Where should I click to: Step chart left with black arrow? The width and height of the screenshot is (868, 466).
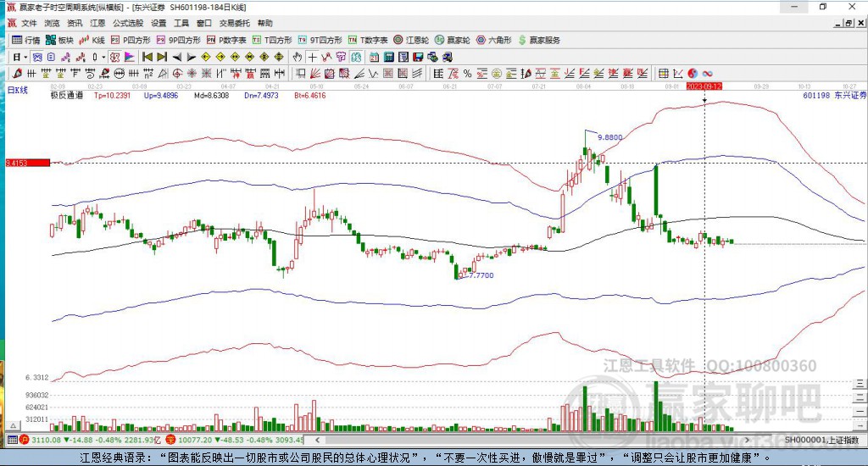click(176, 57)
